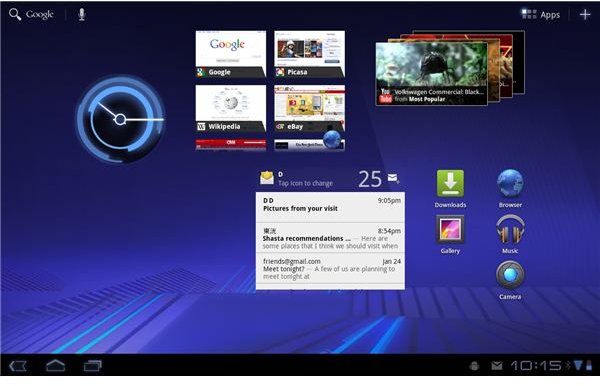
Task: Tap the email widget account icon
Action: point(267,178)
